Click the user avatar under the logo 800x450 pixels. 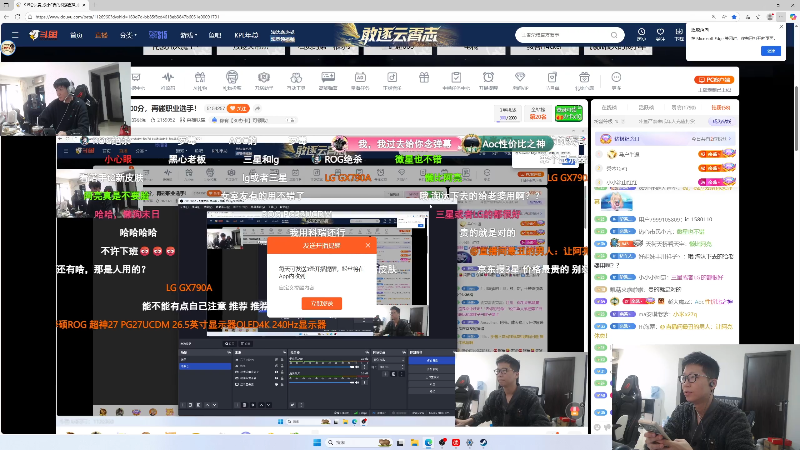[8, 48]
